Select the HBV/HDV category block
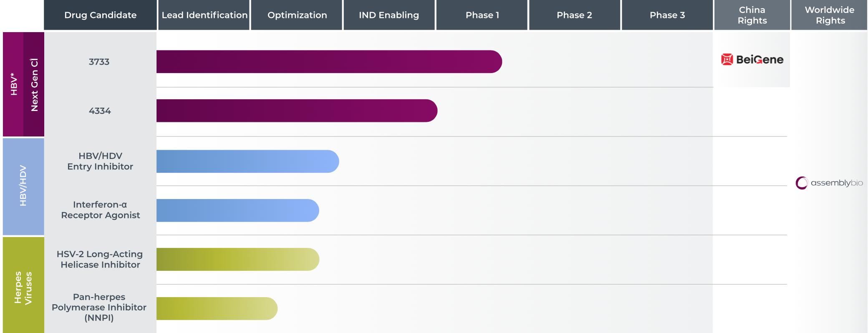Image resolution: width=868 pixels, height=333 pixels. pos(23,186)
